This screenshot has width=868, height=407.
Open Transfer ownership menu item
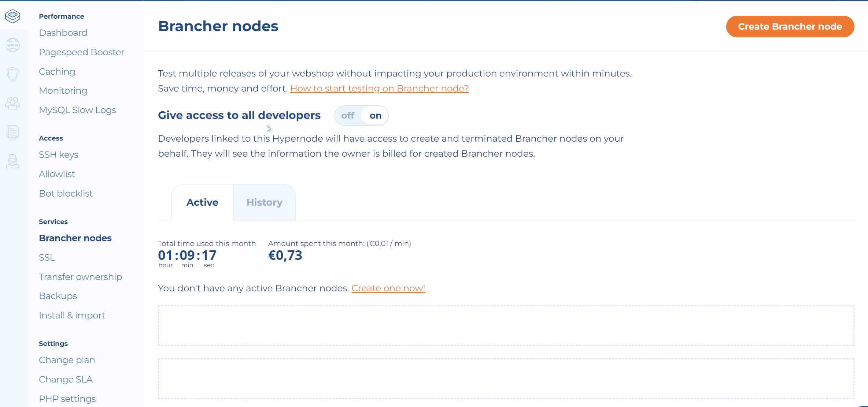pyautogui.click(x=81, y=277)
